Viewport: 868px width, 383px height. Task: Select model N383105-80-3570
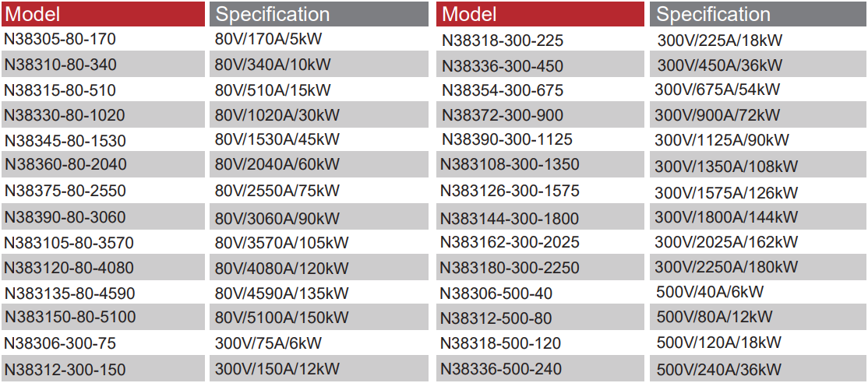click(x=69, y=242)
